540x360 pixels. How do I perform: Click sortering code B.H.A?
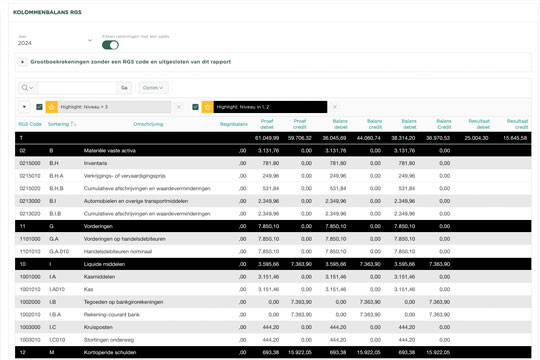coord(56,176)
